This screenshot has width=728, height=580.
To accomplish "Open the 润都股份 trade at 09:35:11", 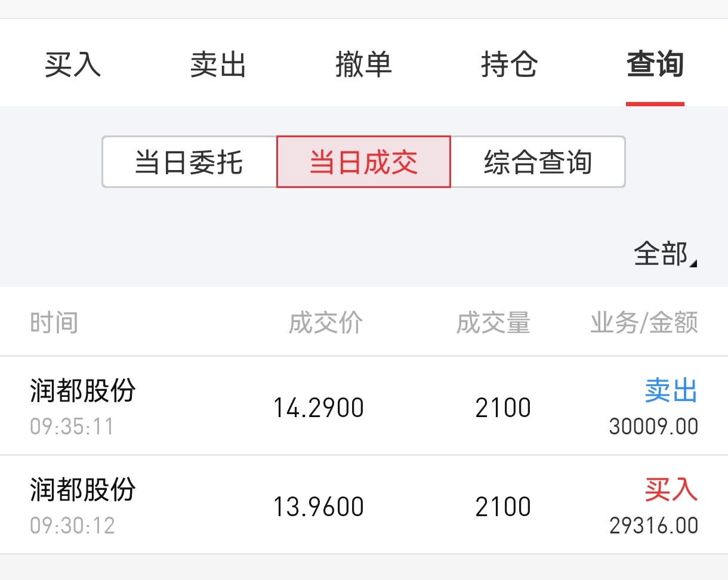I will 84,406.
